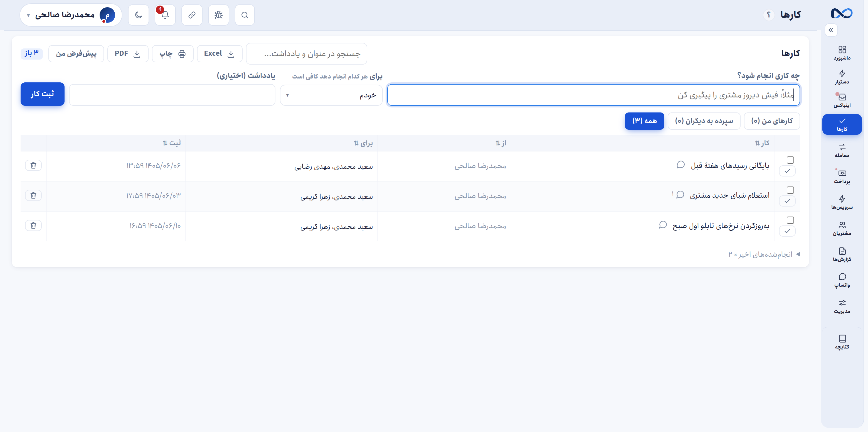Check the box for بایگانی رسیدهای هفتهٔ قبل

(790, 160)
